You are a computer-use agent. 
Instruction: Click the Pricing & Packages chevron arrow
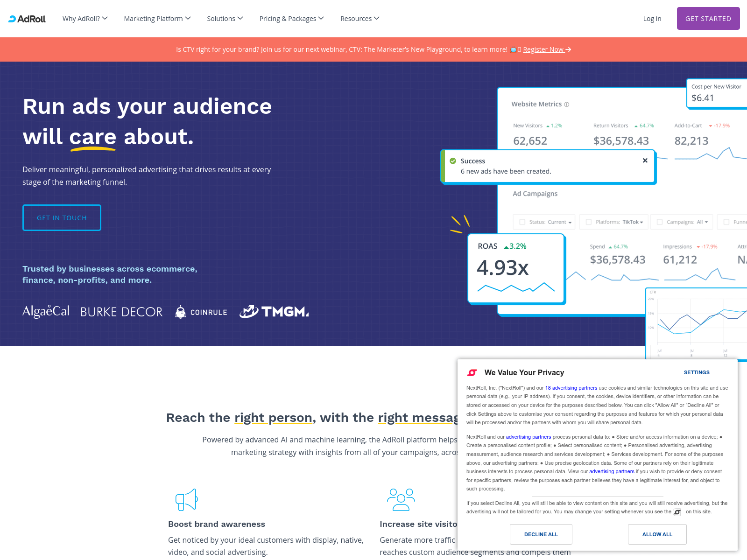tap(321, 18)
